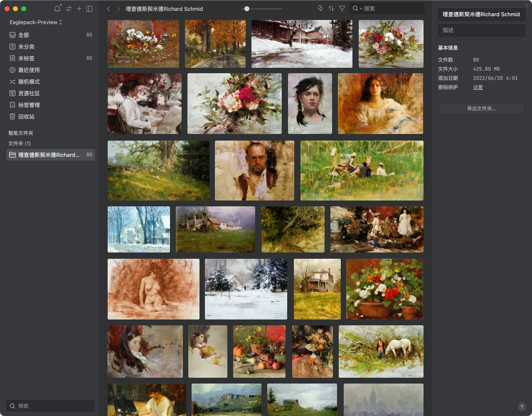532x416 pixels.
Task: Select 未标签 in the sidebar
Action: point(51,58)
